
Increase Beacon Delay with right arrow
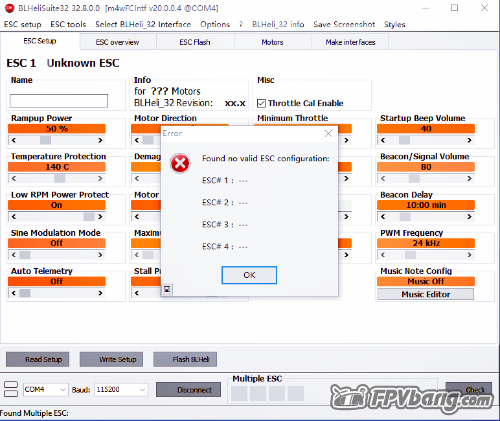469,217
